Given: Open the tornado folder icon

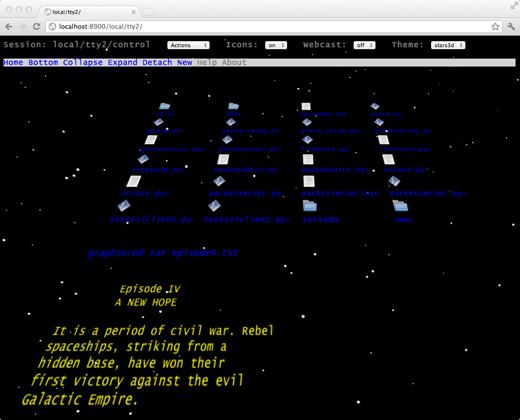Looking at the screenshot, I should 309,206.
